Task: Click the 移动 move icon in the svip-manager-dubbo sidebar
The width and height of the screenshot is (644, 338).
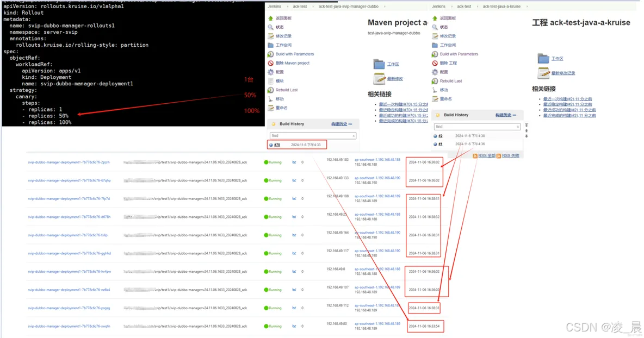Action: [x=271, y=99]
